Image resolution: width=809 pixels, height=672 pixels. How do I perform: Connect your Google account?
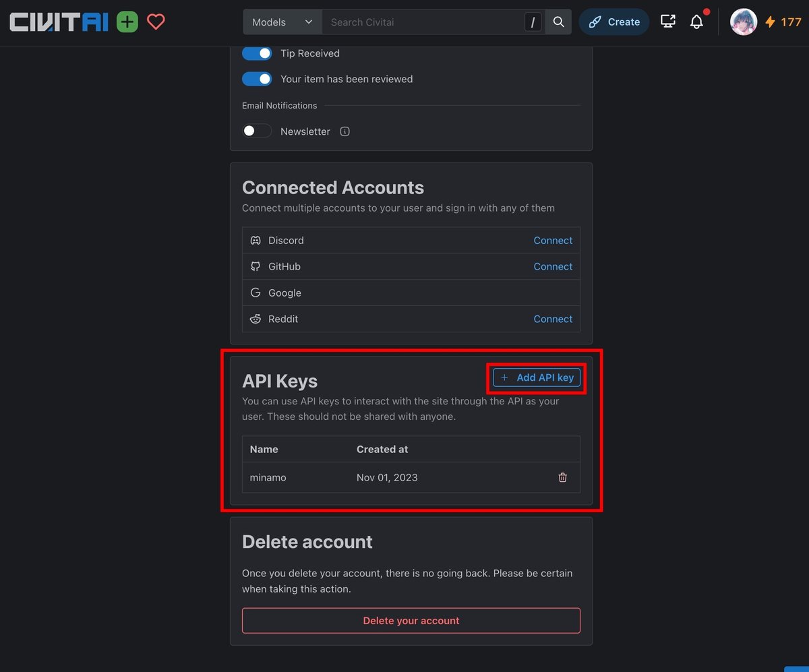coord(553,293)
